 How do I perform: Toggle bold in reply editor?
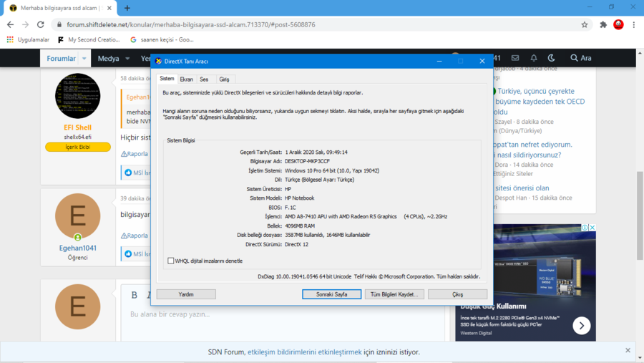click(134, 295)
